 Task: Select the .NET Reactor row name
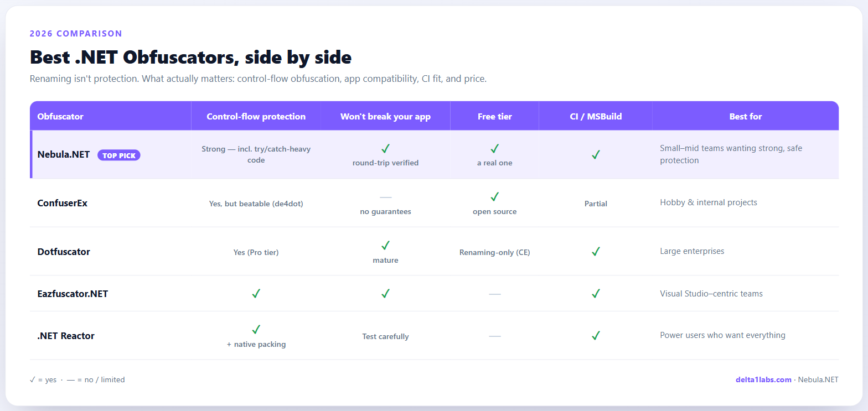point(66,336)
